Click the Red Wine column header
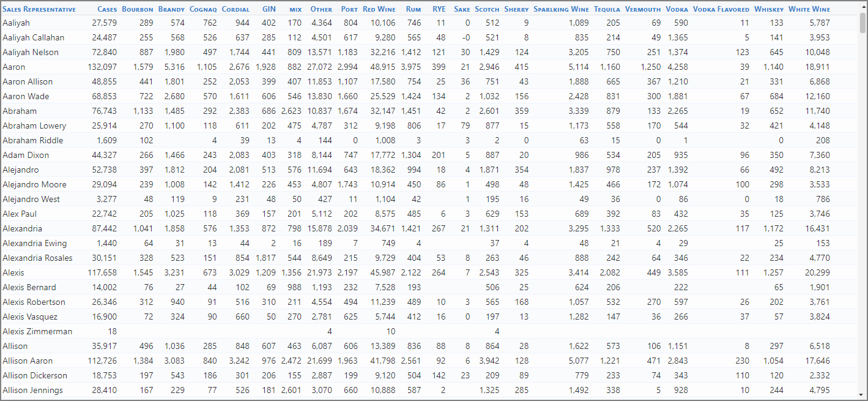868x401 pixels. pos(379,9)
